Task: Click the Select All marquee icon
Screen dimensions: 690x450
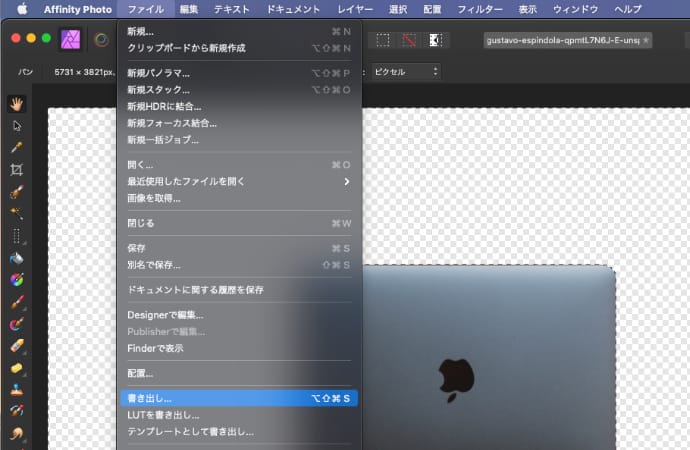Action: coord(383,40)
